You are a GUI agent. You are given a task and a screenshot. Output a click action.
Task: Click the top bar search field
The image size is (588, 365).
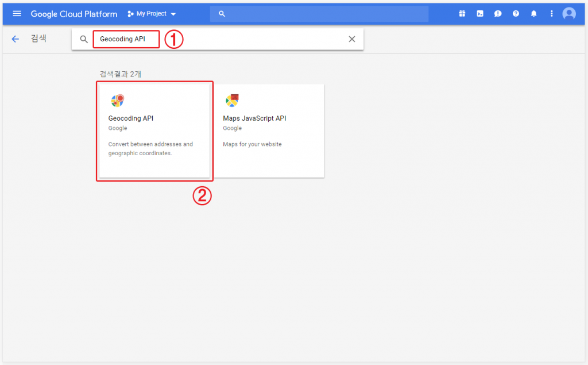pos(319,14)
